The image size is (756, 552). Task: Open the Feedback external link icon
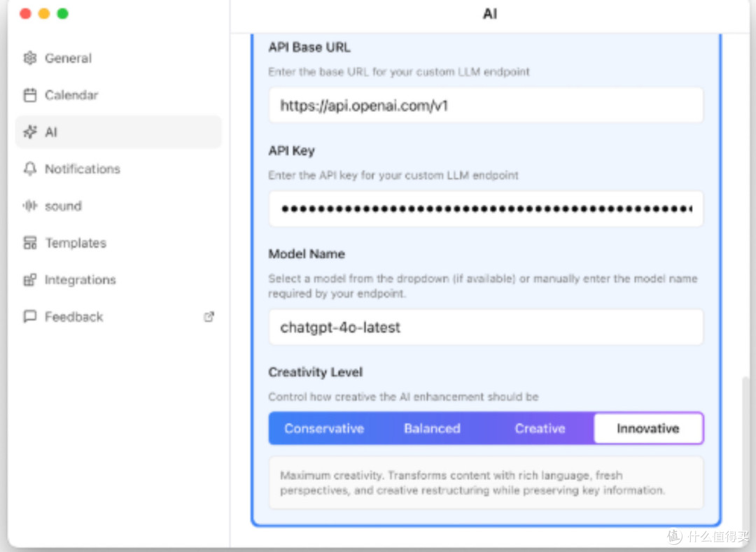coord(209,316)
